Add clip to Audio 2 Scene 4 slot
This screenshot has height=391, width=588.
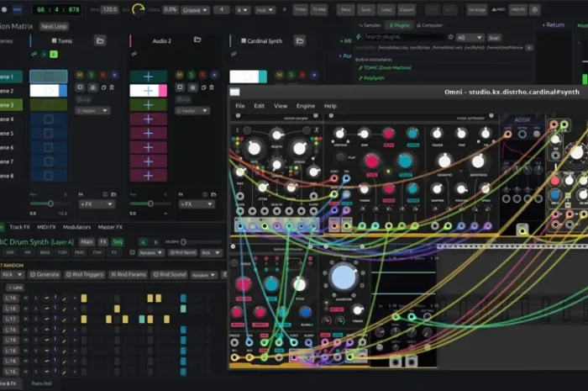[x=148, y=119]
